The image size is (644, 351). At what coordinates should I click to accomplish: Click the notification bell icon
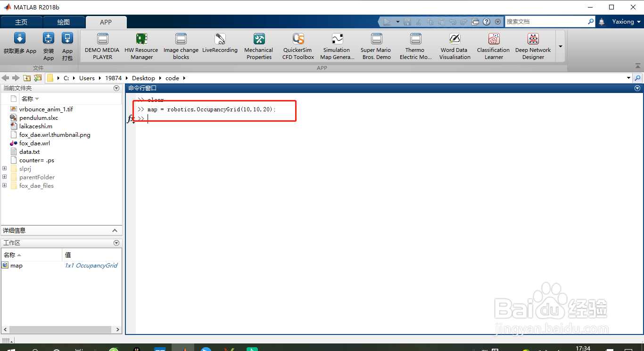click(602, 22)
